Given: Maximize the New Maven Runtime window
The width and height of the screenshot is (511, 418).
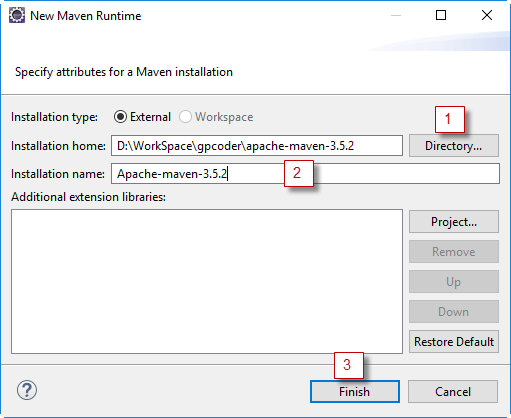Looking at the screenshot, I should (x=441, y=15).
